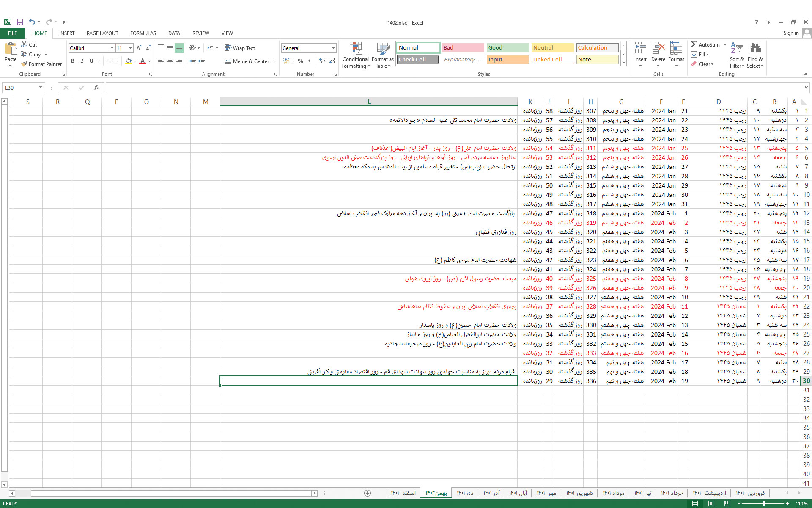Screen dimensions: 812x508
Task: Select column L header
Action: [369, 102]
